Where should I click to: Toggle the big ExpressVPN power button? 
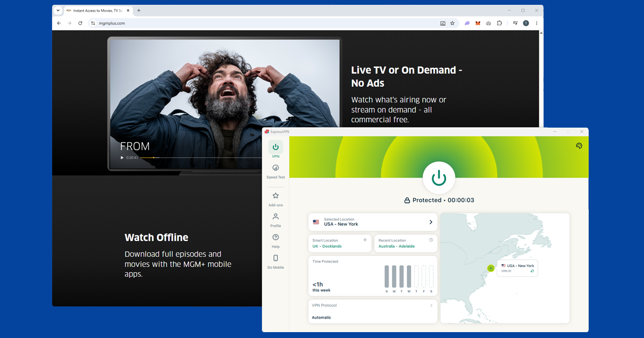[439, 178]
